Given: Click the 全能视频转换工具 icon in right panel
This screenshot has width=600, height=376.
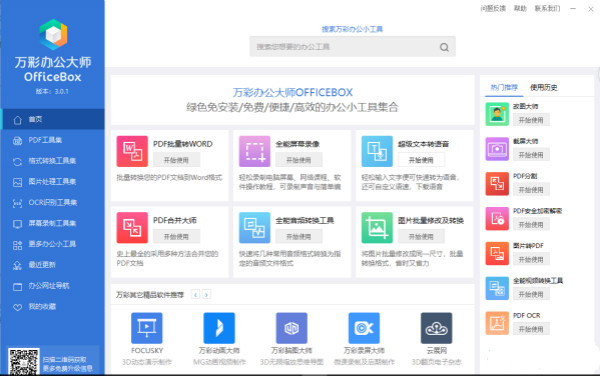Looking at the screenshot, I should pyautogui.click(x=497, y=288).
